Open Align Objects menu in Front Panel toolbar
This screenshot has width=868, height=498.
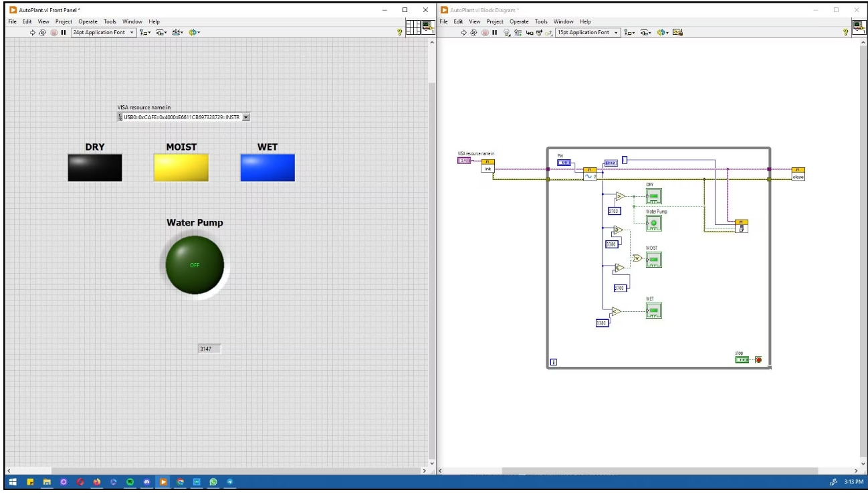click(144, 32)
